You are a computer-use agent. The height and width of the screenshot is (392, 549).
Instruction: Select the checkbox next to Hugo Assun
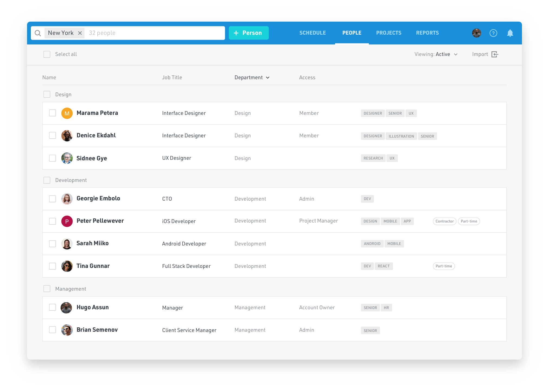pyautogui.click(x=52, y=307)
